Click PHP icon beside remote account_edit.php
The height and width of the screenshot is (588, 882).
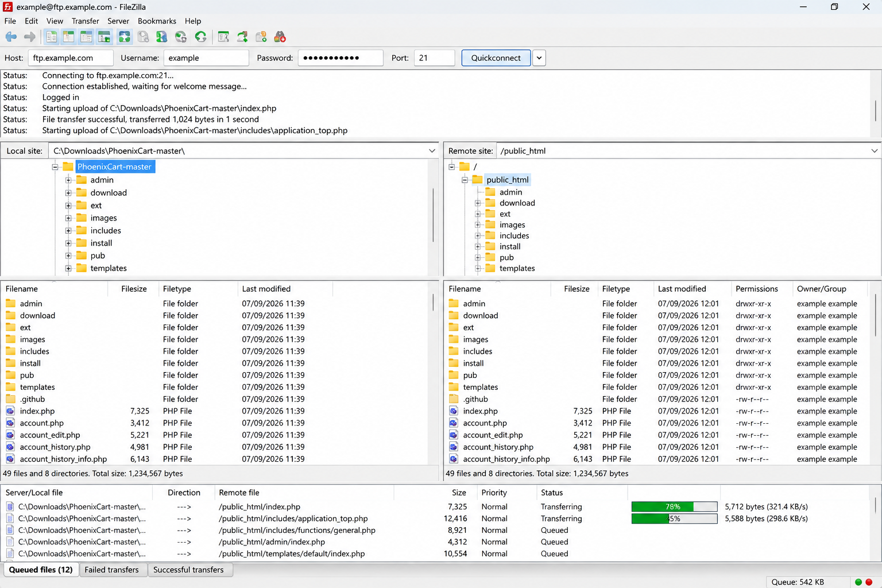pos(454,435)
